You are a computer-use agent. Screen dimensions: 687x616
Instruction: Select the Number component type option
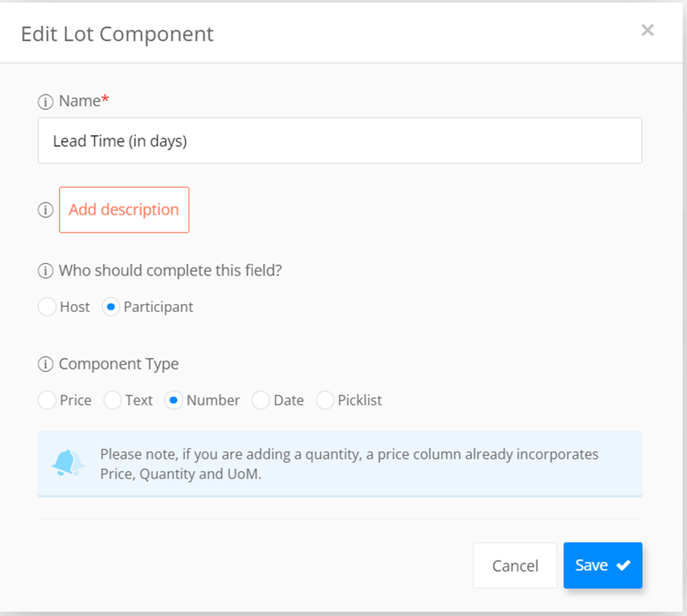173,400
